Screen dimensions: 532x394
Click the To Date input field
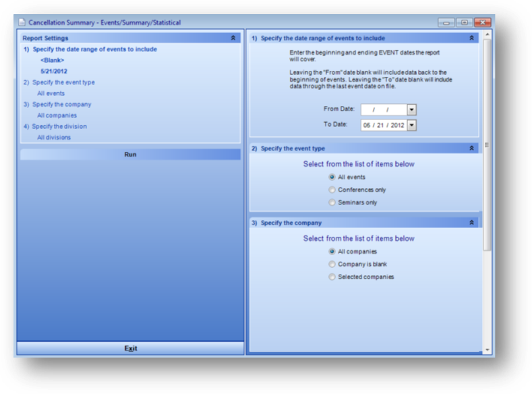click(383, 125)
